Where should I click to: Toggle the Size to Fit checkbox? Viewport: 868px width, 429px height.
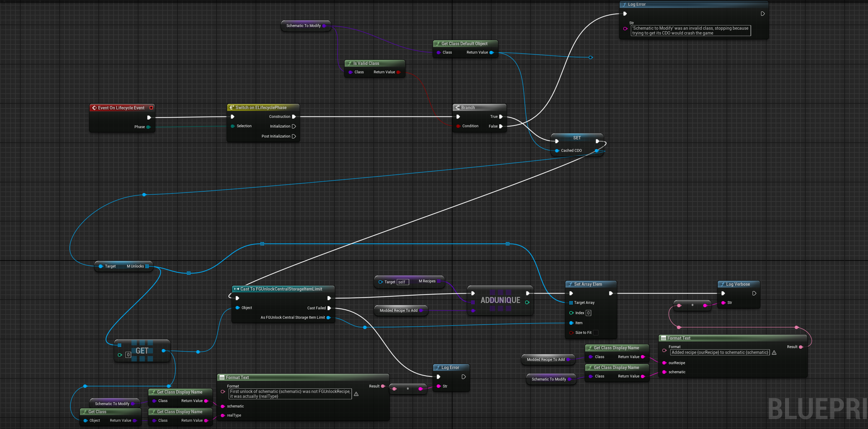(x=596, y=333)
